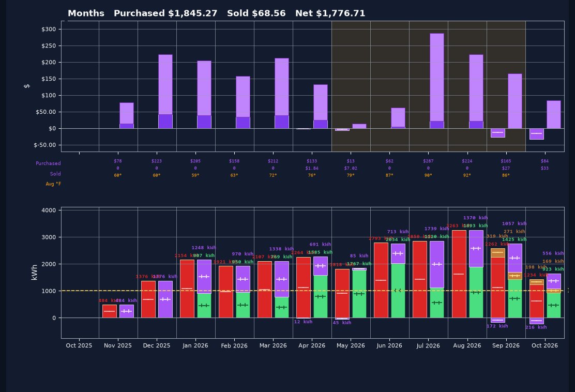The width and height of the screenshot is (575, 392).
Task: Select the Oct 2026 $84 purchased bar
Action: pos(554,114)
